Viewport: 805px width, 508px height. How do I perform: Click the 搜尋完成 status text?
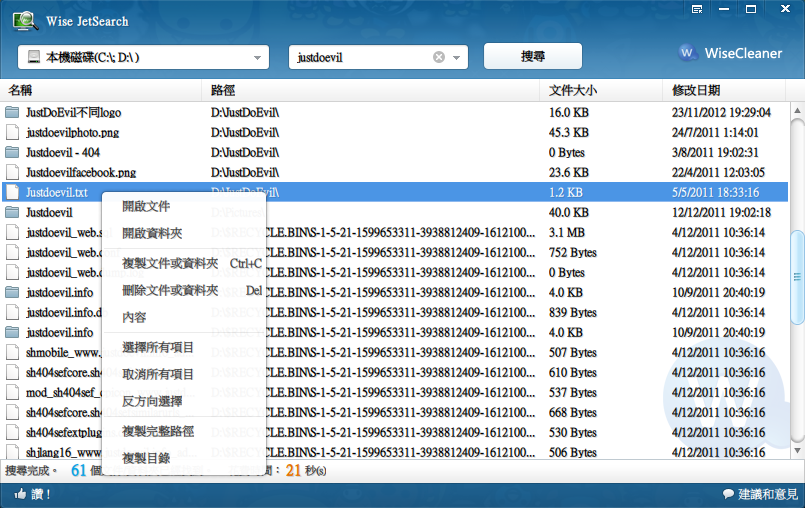click(x=31, y=471)
